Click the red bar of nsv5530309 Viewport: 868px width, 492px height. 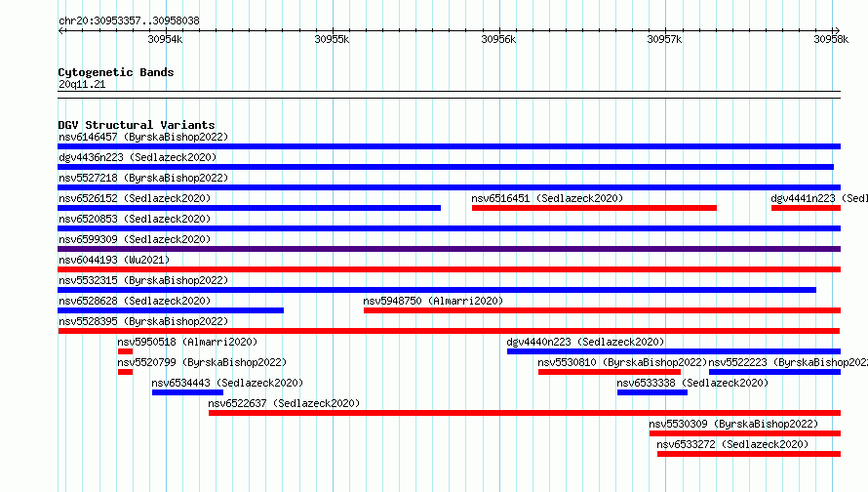(x=744, y=433)
